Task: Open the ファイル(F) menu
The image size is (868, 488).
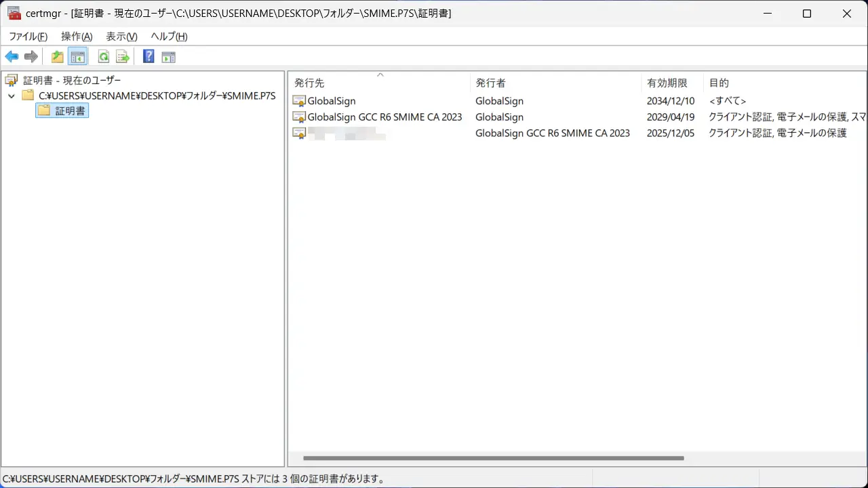Action: [28, 37]
